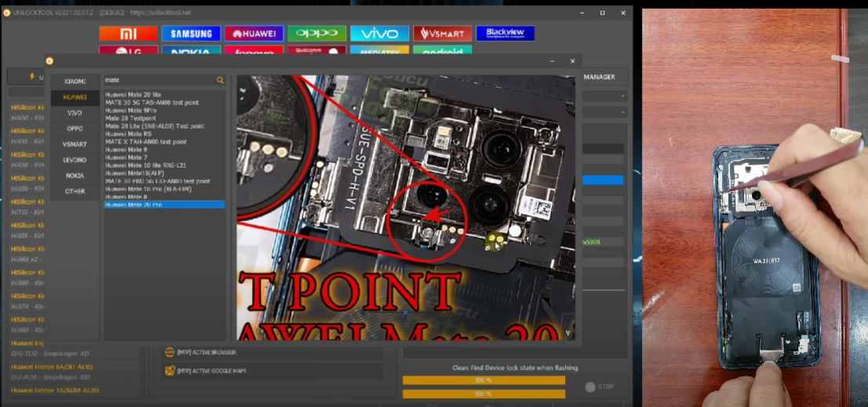868x407 pixels.
Task: Click the upper 100 % progress bar
Action: tap(483, 380)
